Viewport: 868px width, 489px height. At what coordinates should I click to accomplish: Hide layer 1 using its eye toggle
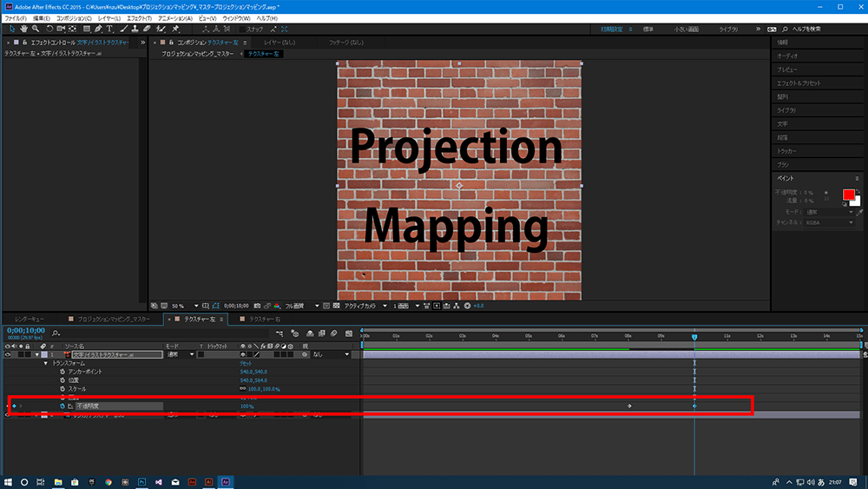7,354
